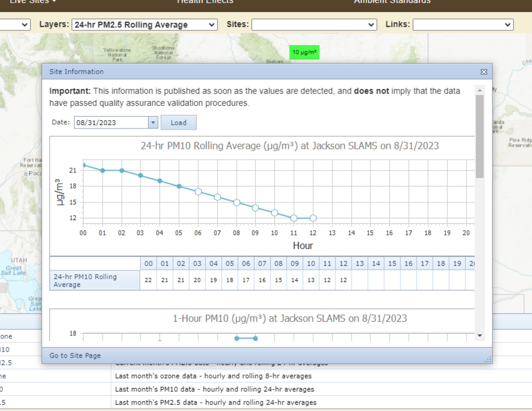The width and height of the screenshot is (532, 411).
Task: Click the value 18 in hour 05 cell
Action: point(230,280)
